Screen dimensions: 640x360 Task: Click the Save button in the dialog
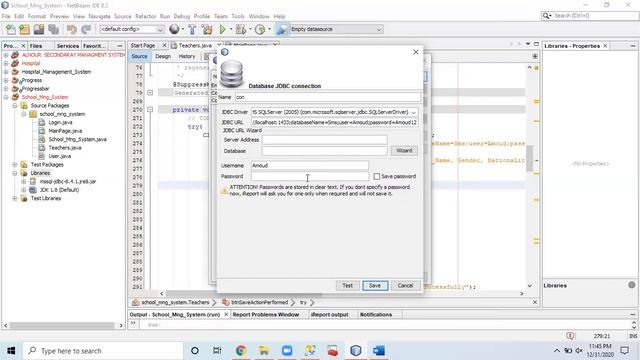click(375, 286)
